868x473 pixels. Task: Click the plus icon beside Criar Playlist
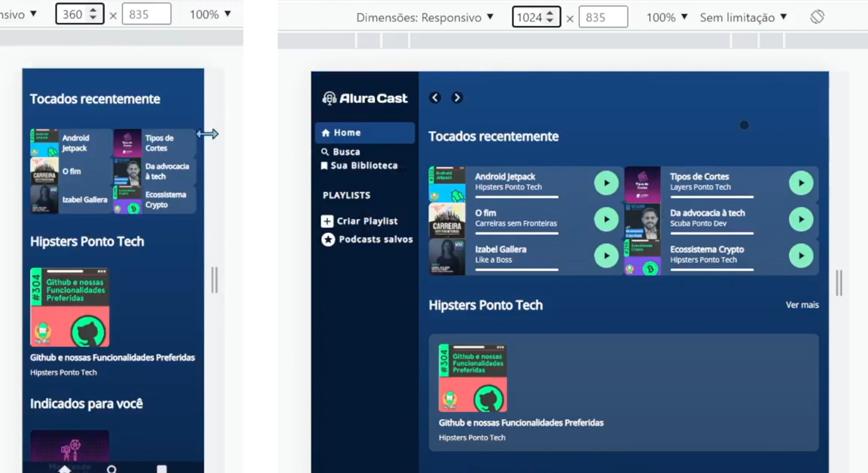coord(327,221)
